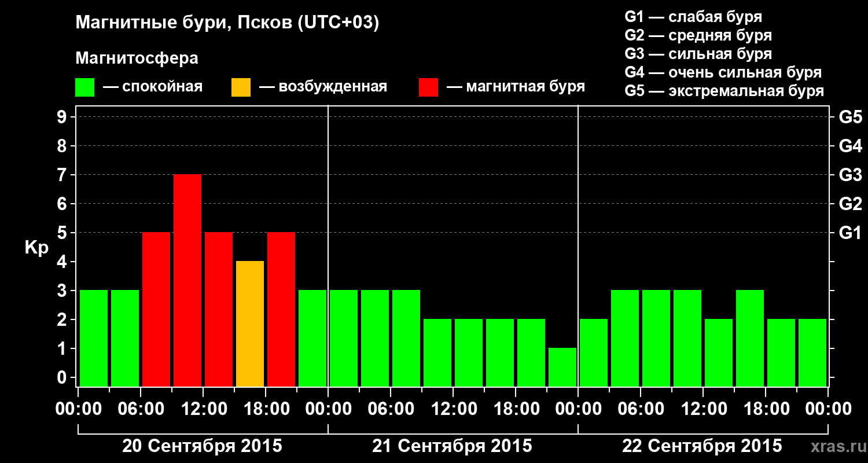Click the '9' value on Kp axis
The image size is (868, 463).
63,117
